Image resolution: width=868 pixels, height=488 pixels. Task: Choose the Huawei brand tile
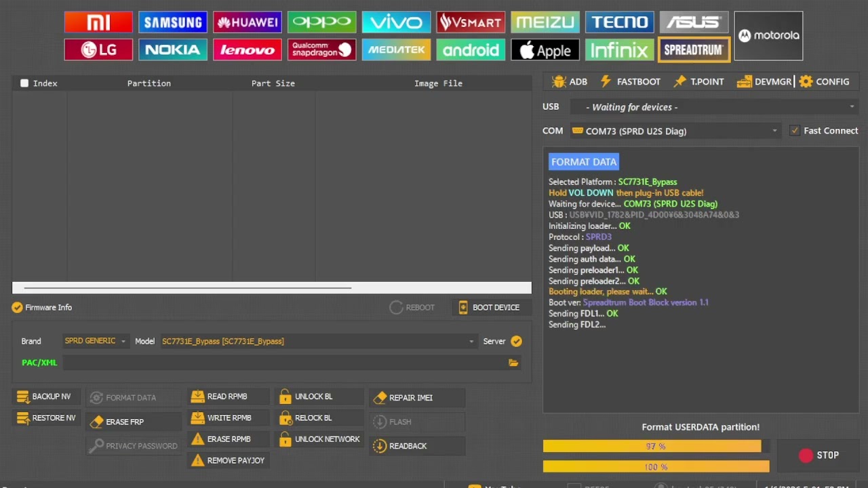[248, 22]
